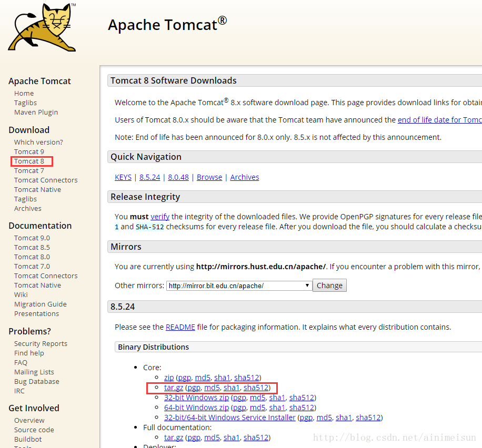The image size is (482, 448).
Task: Open the Tomcat 8.5 documentation link
Action: coord(32,247)
